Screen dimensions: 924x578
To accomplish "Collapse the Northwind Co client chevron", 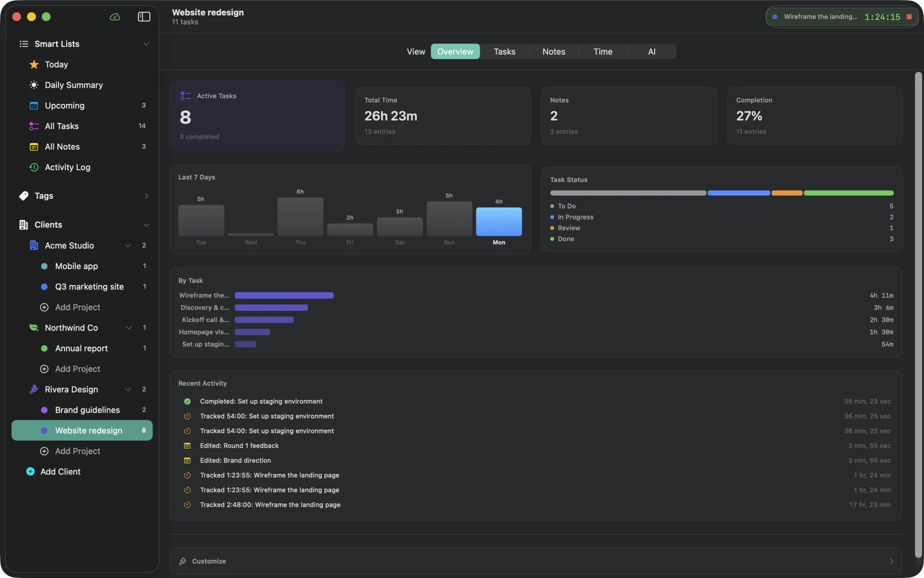I will tap(129, 328).
